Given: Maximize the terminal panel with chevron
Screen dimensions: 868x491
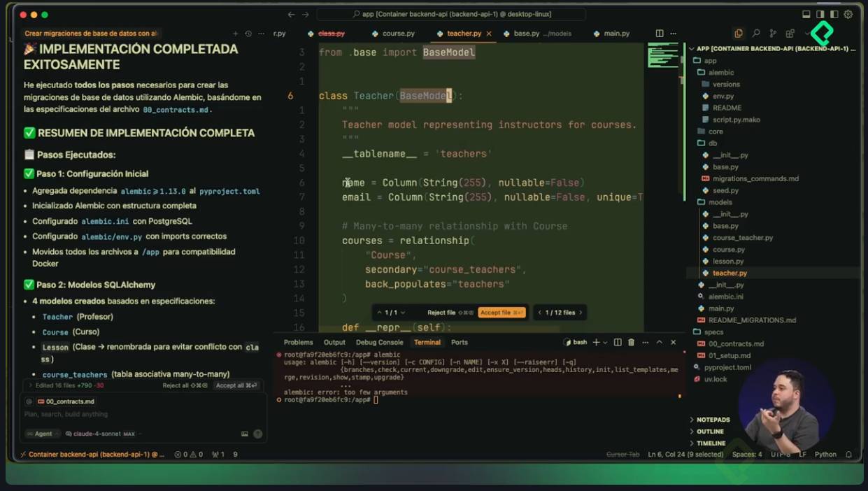Looking at the screenshot, I should coord(659,342).
